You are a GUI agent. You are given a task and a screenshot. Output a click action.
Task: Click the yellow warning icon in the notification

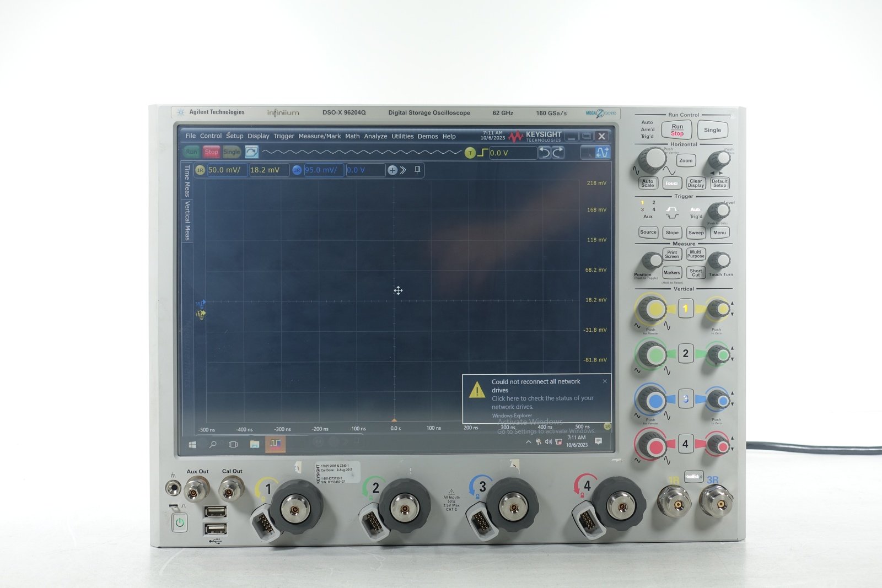point(477,390)
